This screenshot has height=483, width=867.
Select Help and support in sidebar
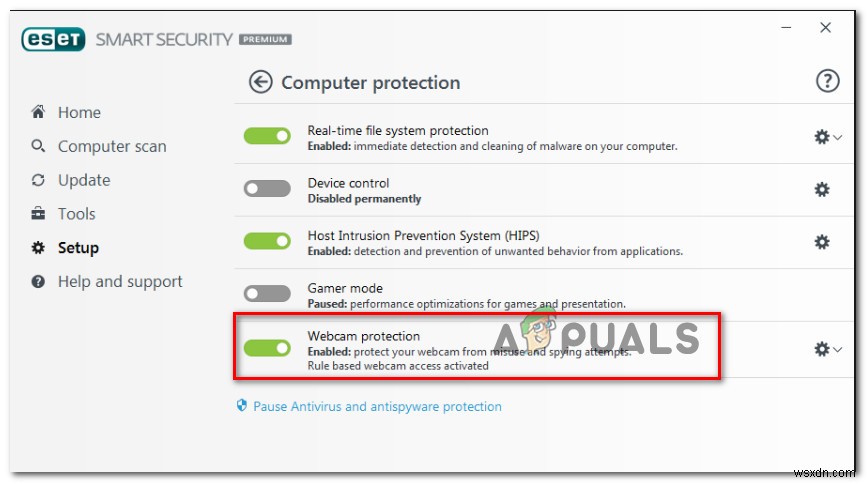(x=119, y=282)
